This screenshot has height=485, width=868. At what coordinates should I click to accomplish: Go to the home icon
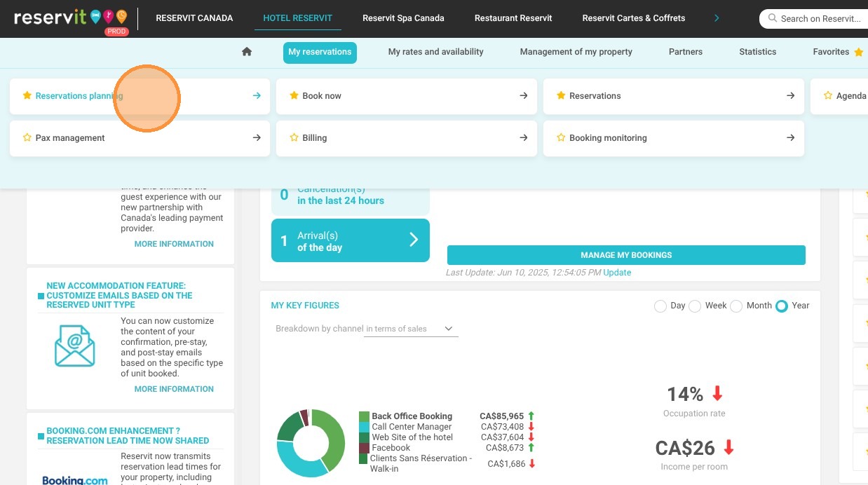click(247, 52)
